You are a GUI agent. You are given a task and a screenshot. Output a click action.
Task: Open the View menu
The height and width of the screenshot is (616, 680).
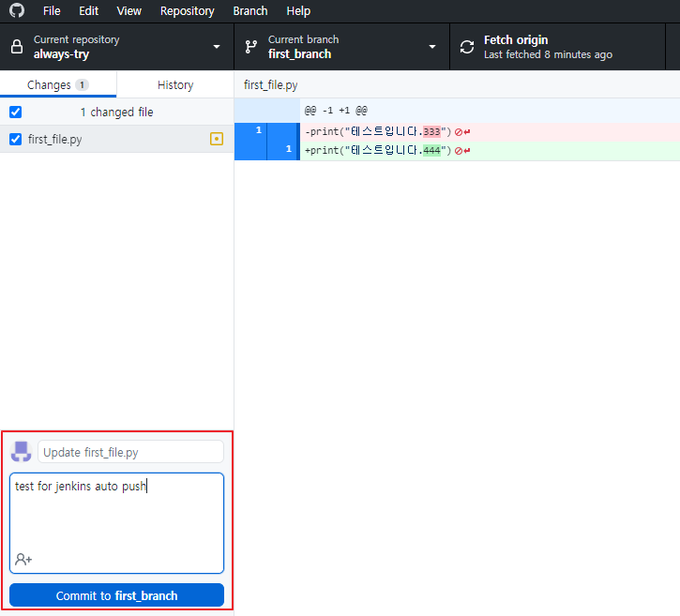click(128, 11)
